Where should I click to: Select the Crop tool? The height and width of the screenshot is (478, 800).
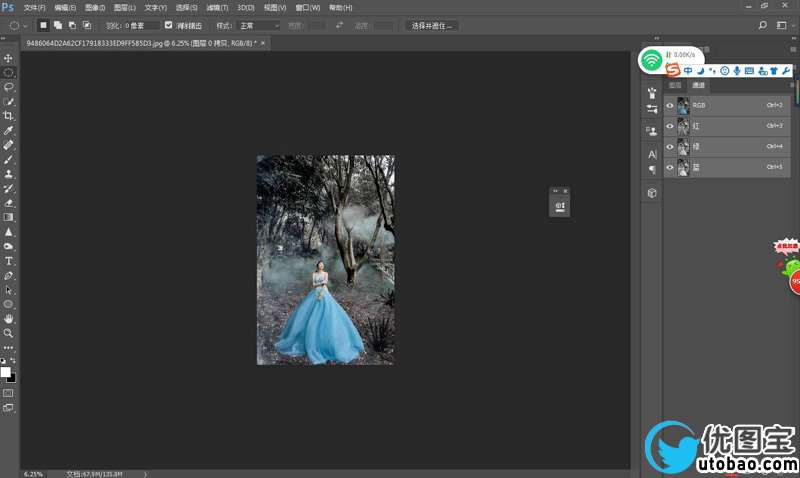click(x=8, y=116)
